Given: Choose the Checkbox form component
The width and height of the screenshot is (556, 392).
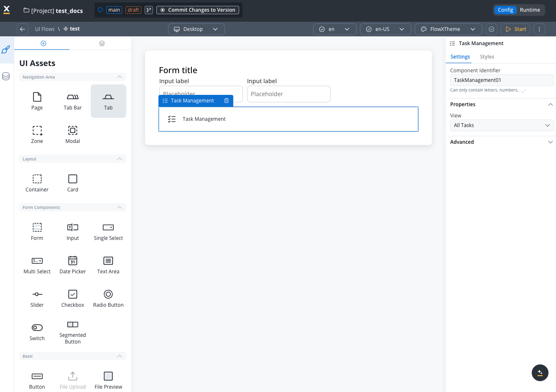Looking at the screenshot, I should click(73, 298).
